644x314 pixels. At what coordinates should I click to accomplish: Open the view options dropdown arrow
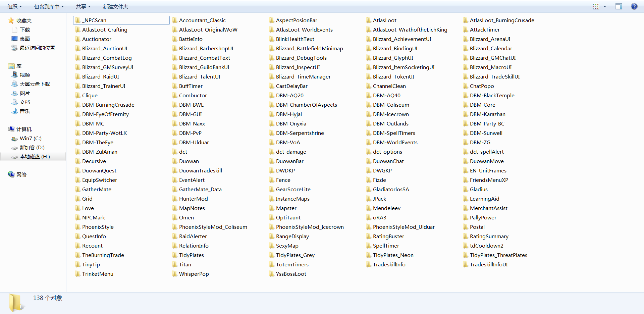[605, 6]
